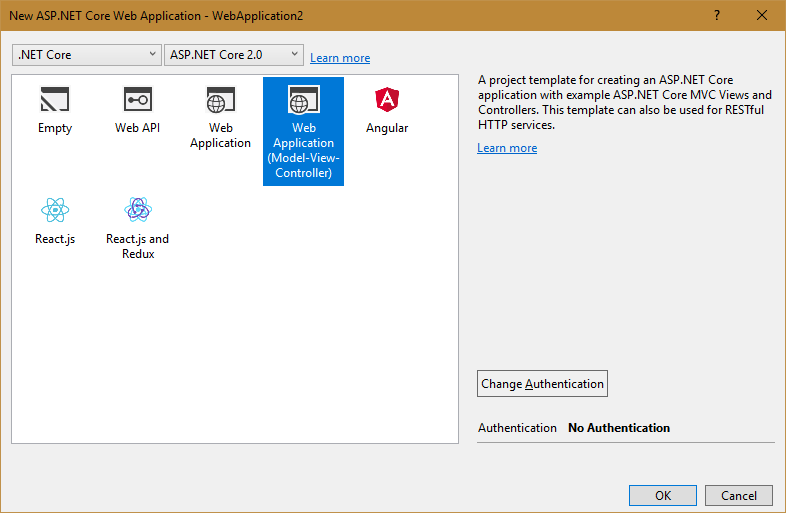
Task: Click the No Authentication status text
Action: pos(619,428)
